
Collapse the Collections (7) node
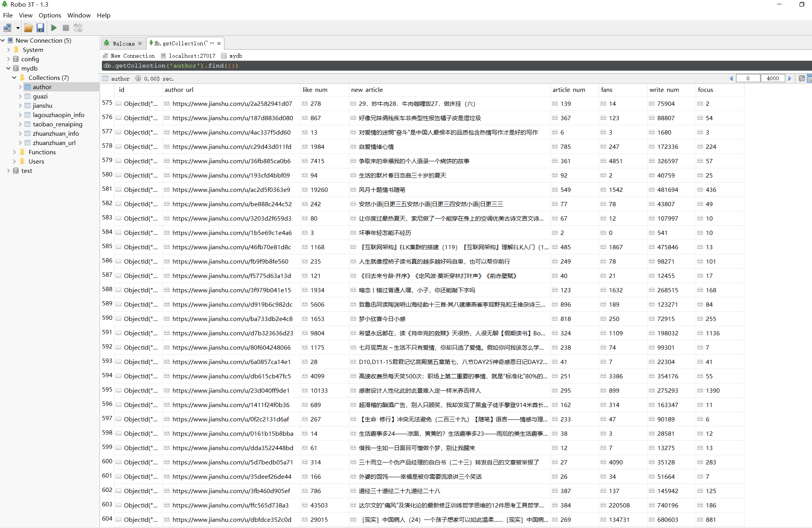[14, 78]
